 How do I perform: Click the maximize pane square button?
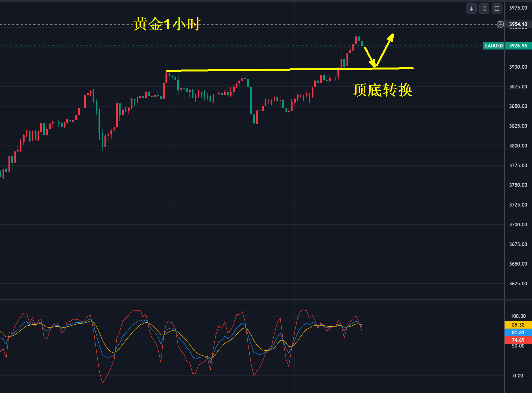click(497, 8)
